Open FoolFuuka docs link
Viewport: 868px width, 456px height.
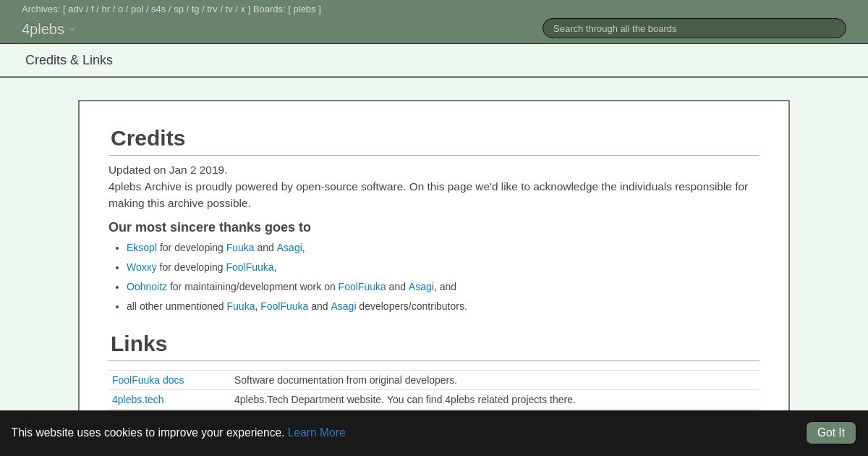coord(148,380)
